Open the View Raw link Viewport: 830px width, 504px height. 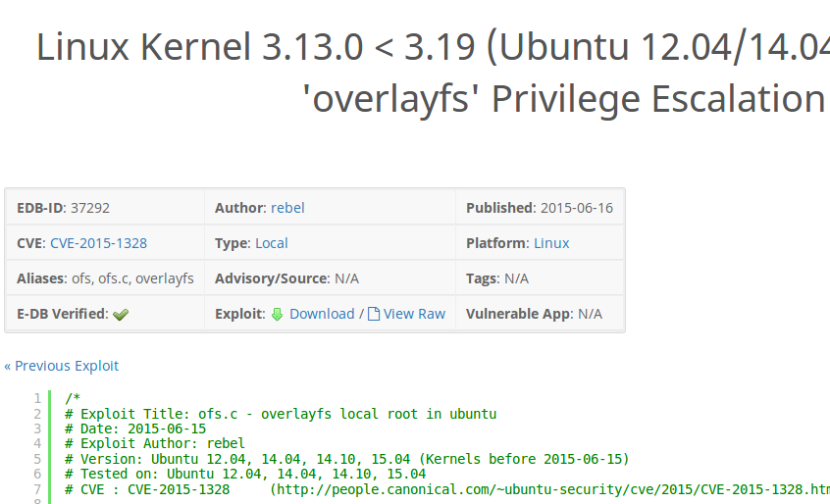click(x=414, y=314)
